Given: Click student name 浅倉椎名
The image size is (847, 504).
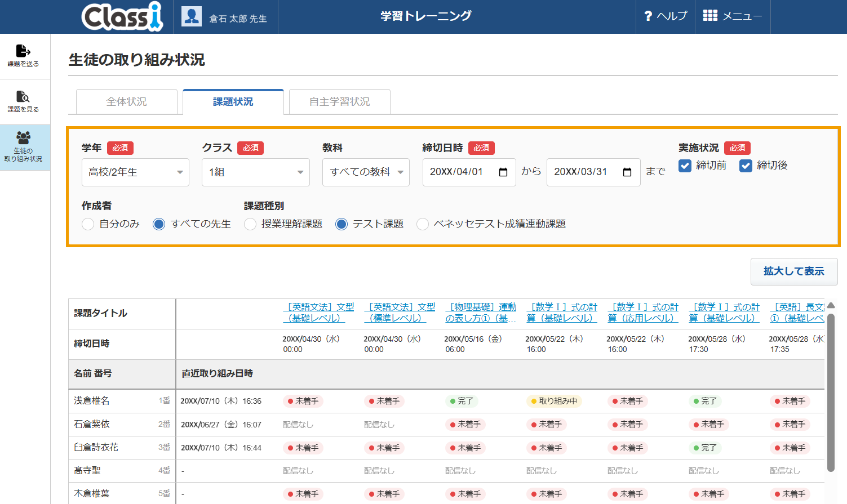Looking at the screenshot, I should 92,401.
